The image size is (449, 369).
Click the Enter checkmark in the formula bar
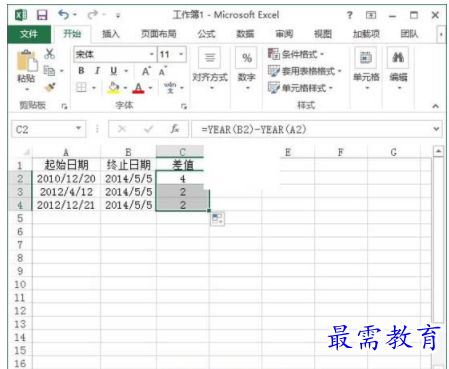coord(148,129)
